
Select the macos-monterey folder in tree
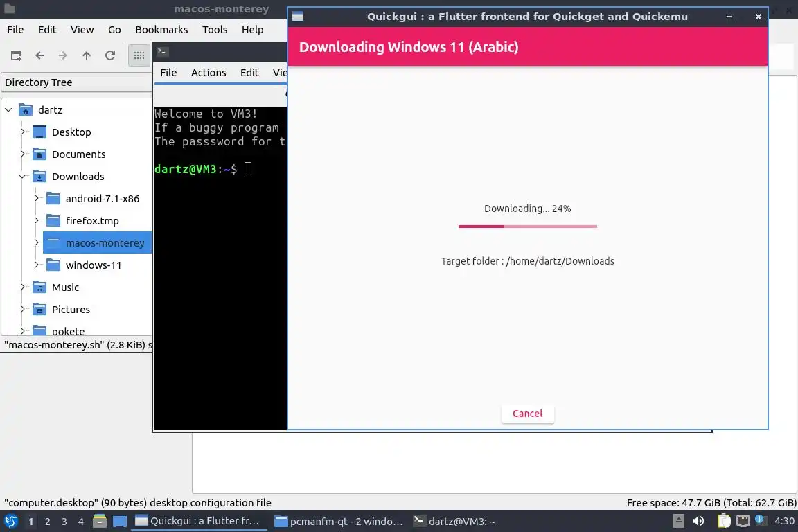(97, 243)
